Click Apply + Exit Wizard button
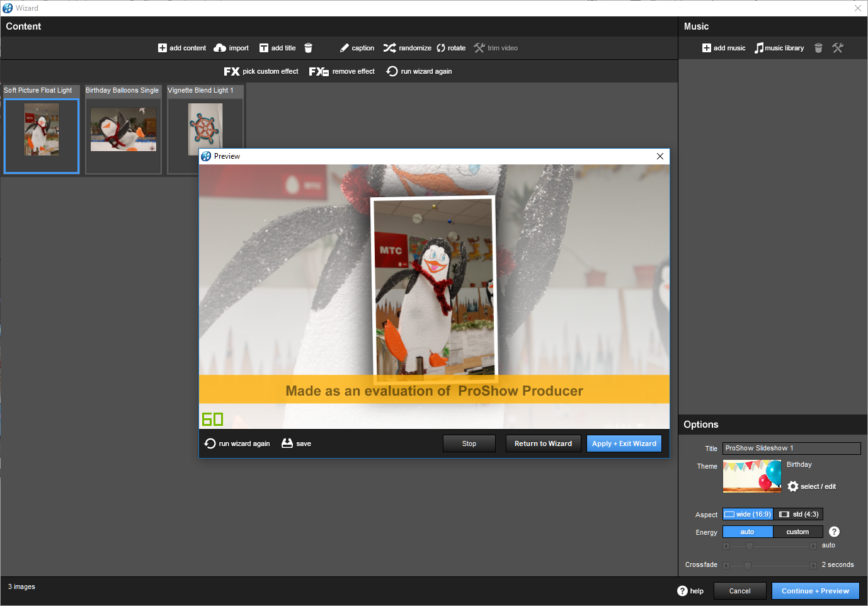The width and height of the screenshot is (868, 606). 624,443
